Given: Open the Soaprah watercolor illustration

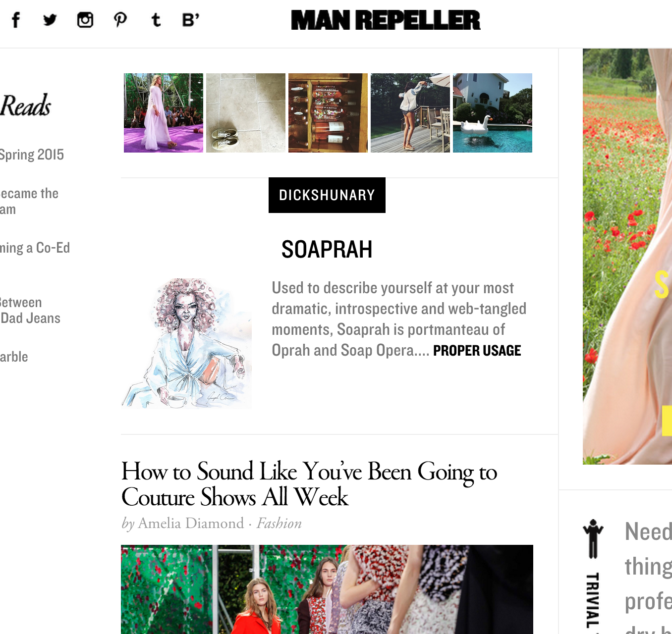Looking at the screenshot, I should pos(186,343).
